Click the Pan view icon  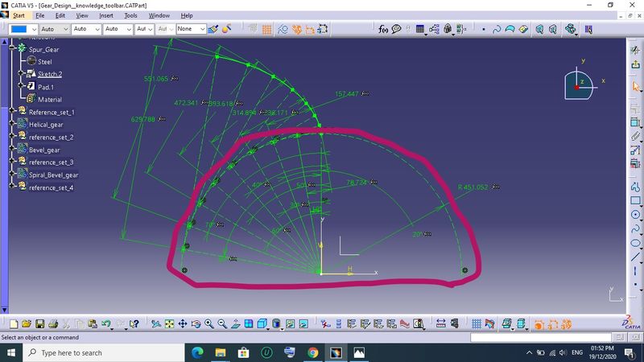pos(183,324)
